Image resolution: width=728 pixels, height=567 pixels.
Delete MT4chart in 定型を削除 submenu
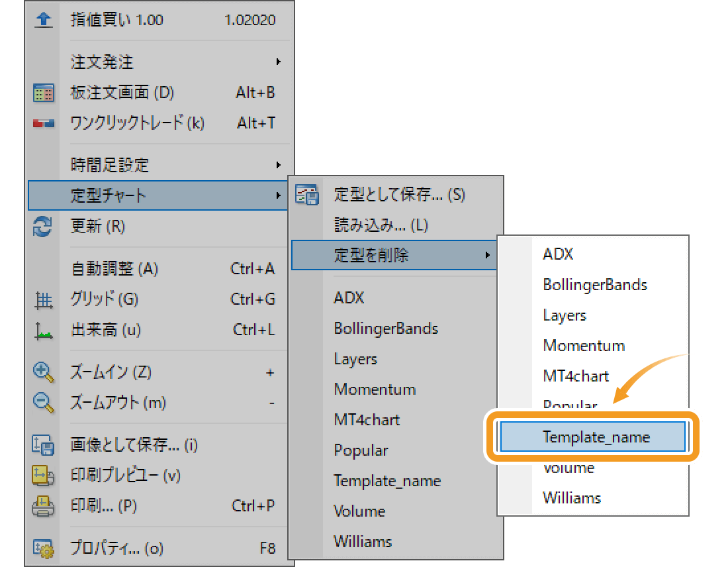593,376
